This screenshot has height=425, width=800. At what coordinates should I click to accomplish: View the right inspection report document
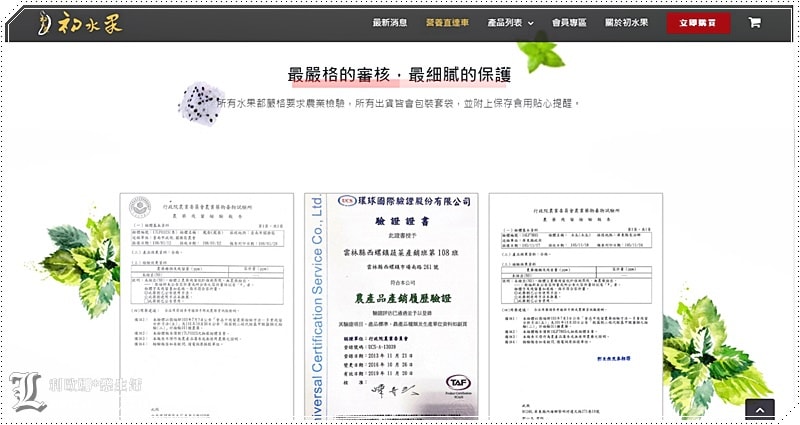[574, 305]
